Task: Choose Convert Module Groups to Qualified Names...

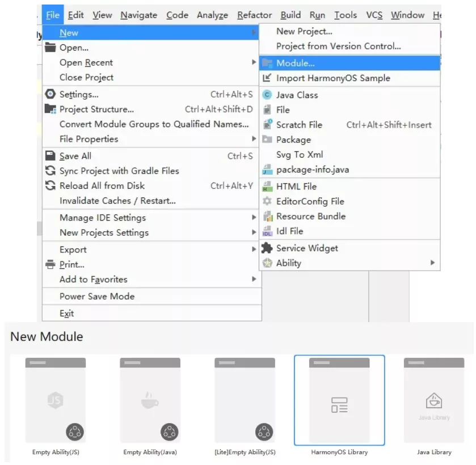Action: 150,124
